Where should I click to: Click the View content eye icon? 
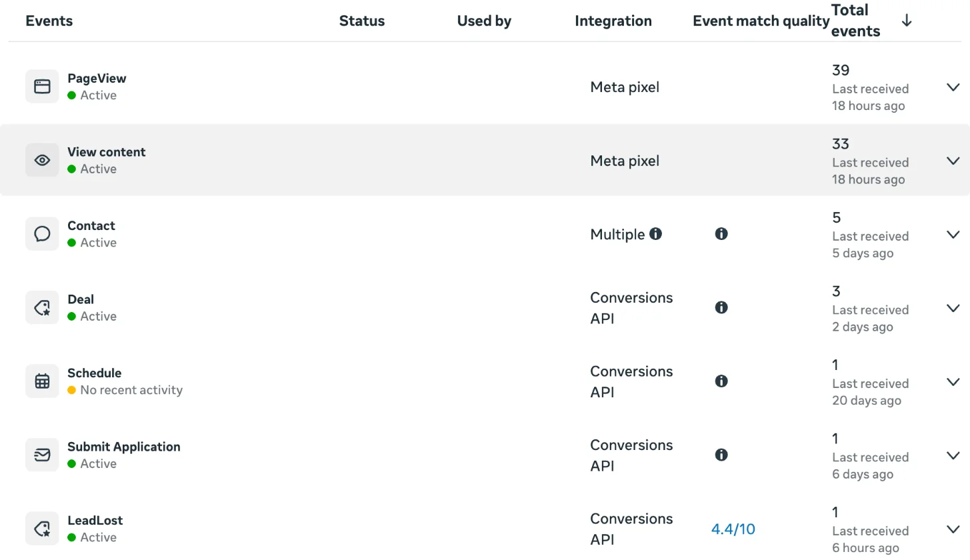tap(42, 160)
